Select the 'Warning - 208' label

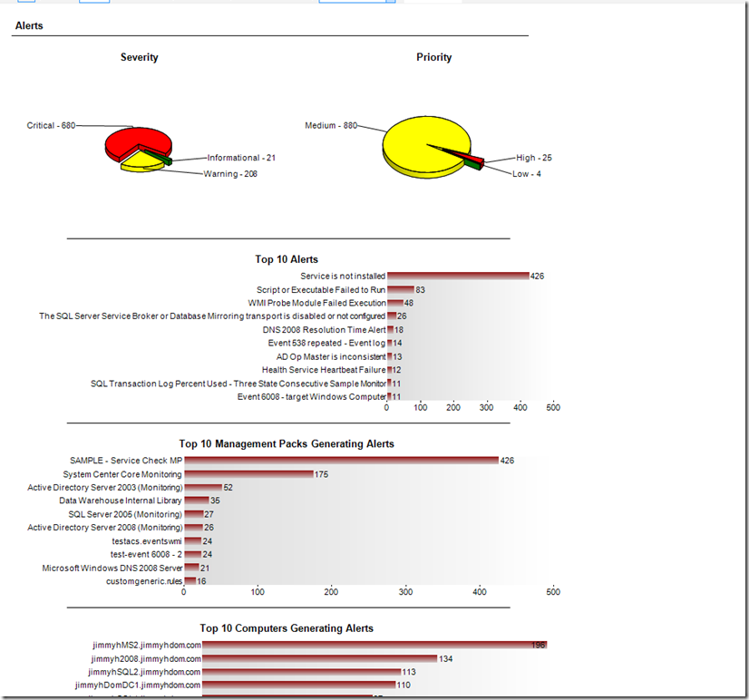click(230, 174)
